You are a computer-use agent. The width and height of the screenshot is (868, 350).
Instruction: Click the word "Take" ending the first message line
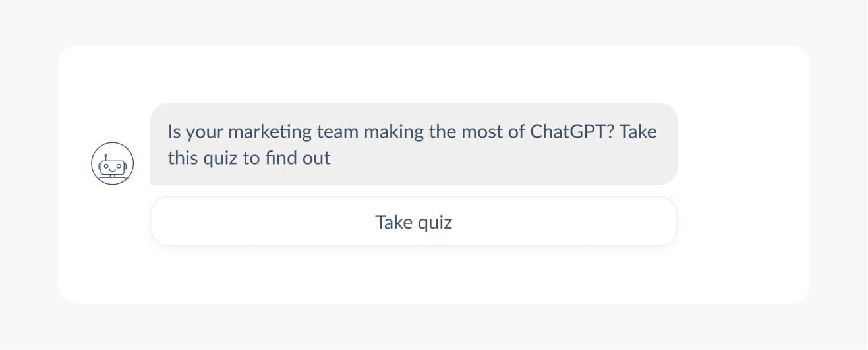(x=639, y=131)
